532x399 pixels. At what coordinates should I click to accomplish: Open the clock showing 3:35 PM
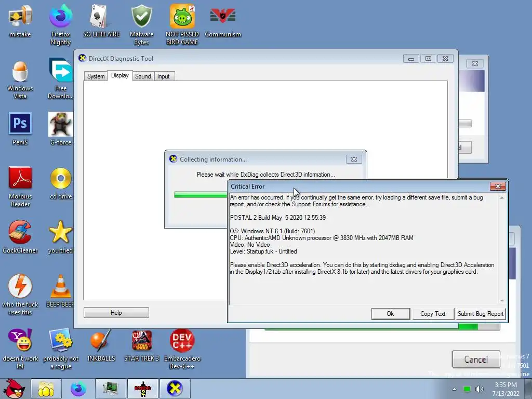[x=506, y=389]
